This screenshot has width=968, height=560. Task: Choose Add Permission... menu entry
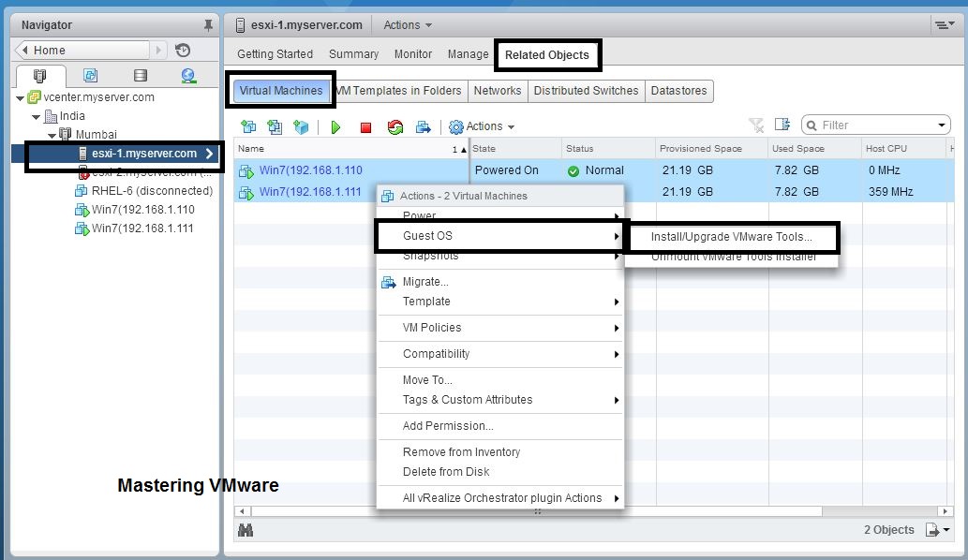click(500, 426)
